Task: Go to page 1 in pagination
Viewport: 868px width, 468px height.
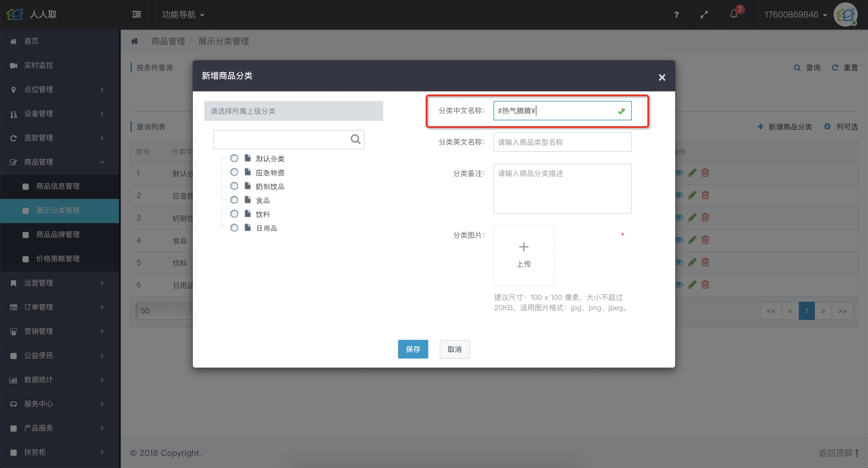Action: pyautogui.click(x=806, y=311)
